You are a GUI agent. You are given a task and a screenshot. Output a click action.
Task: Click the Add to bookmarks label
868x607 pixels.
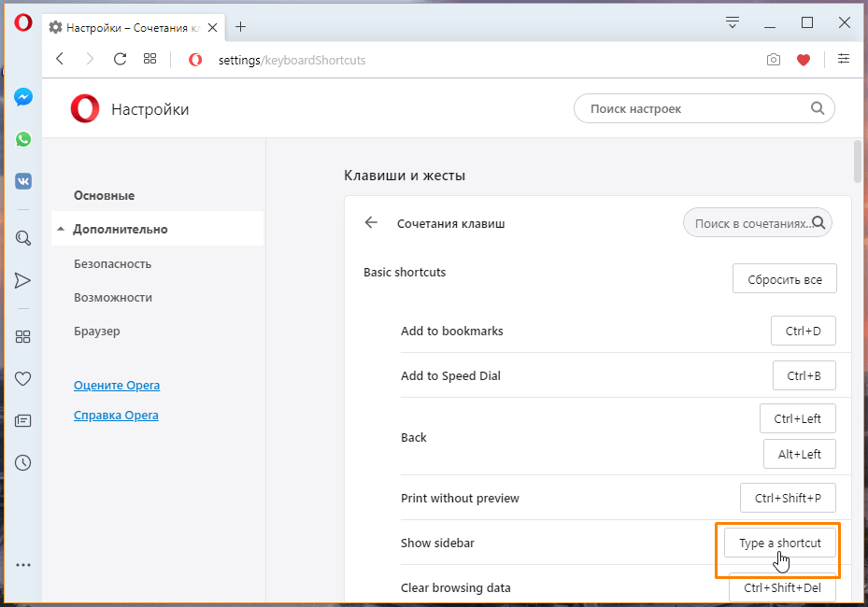click(x=451, y=331)
